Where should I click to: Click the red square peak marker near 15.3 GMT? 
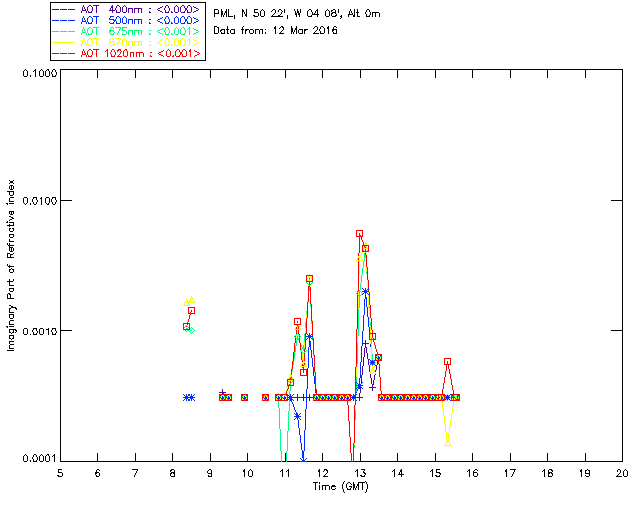(447, 361)
